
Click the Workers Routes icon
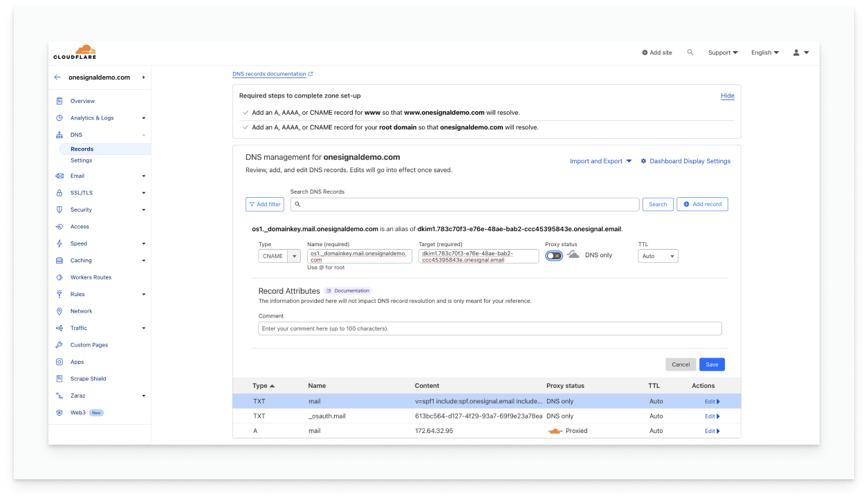point(59,277)
